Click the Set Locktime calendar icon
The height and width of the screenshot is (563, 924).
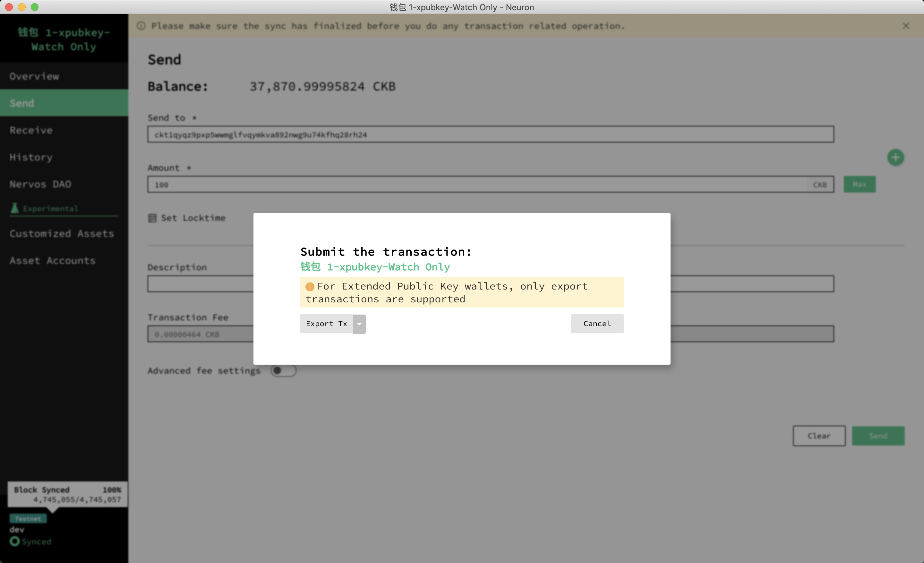[x=152, y=218]
